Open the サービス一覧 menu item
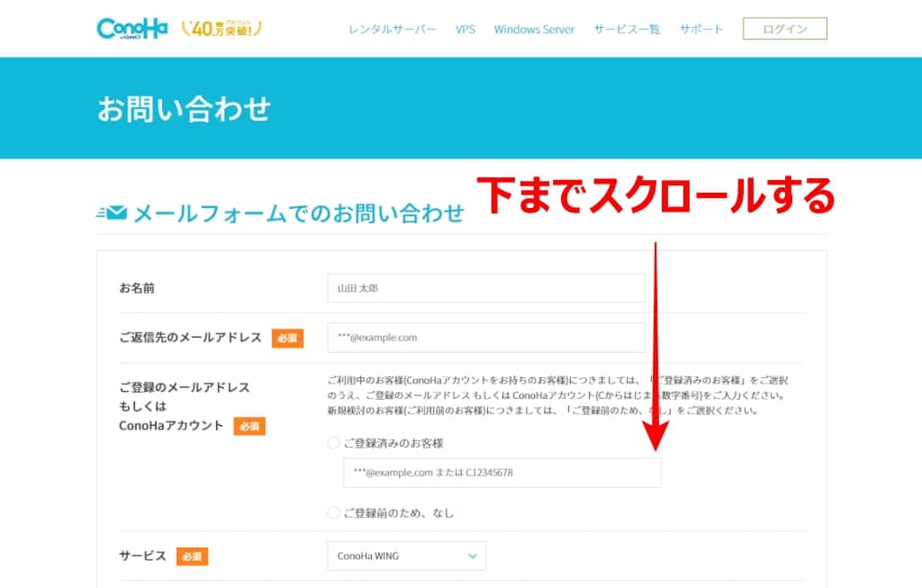 [627, 29]
